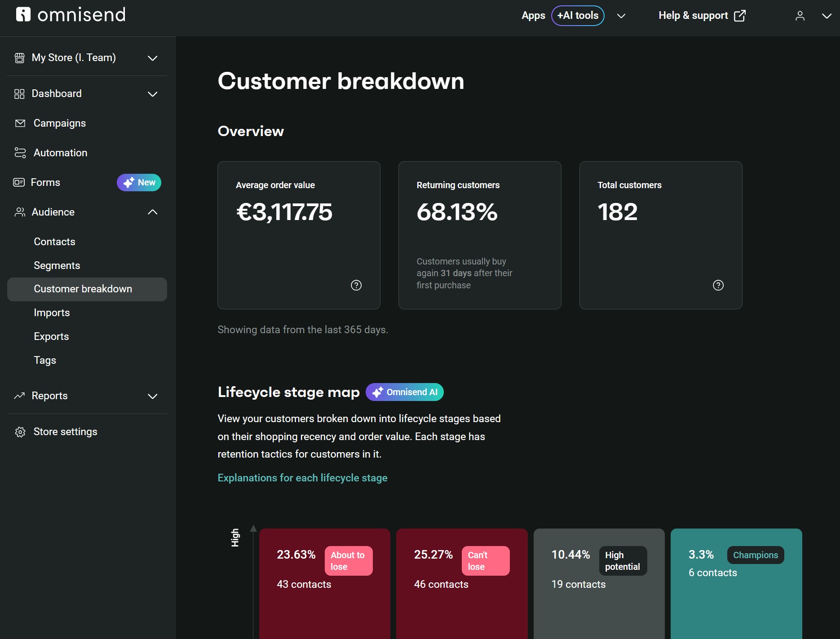Click the Can't lose stage tag
Image resolution: width=840 pixels, height=639 pixels.
point(486,561)
